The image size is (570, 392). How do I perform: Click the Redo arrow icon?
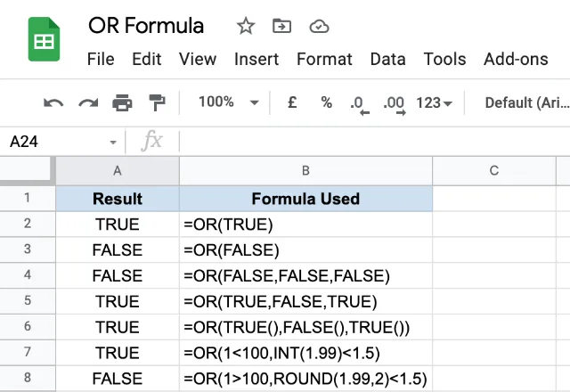[88, 103]
